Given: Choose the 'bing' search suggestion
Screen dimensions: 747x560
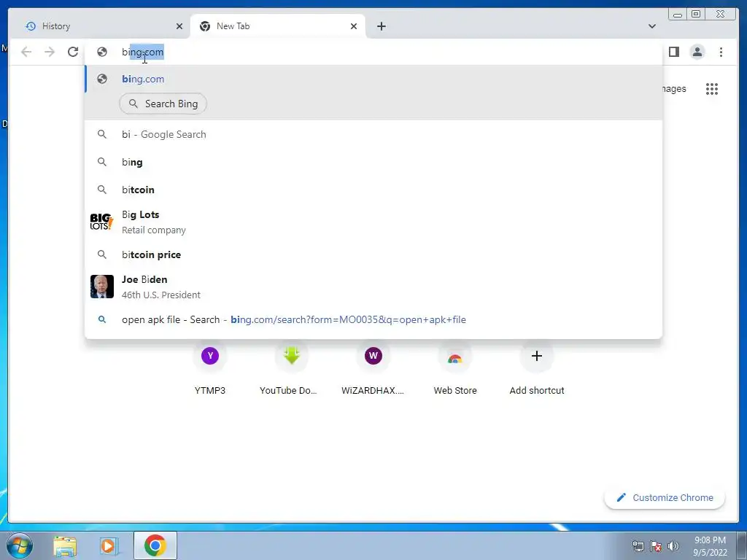Looking at the screenshot, I should 373,162.
